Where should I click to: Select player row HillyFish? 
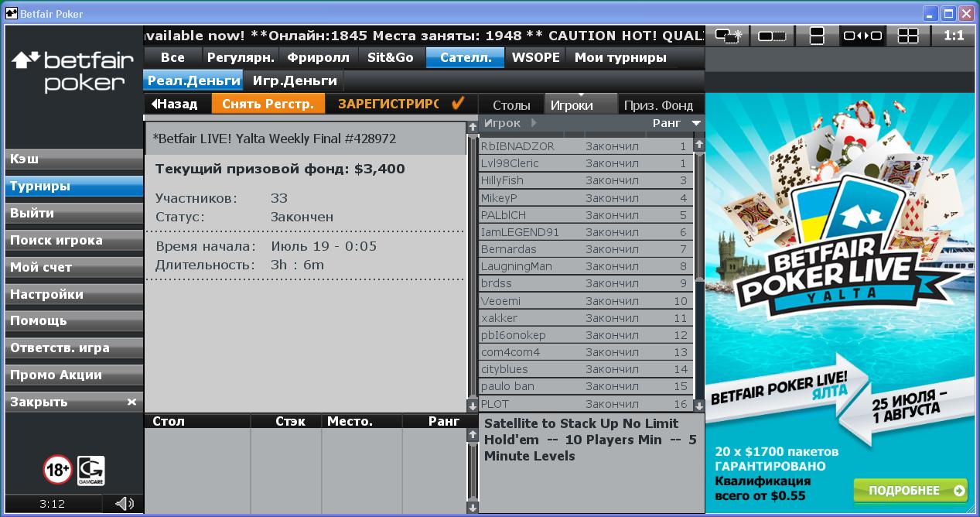pyautogui.click(x=586, y=180)
